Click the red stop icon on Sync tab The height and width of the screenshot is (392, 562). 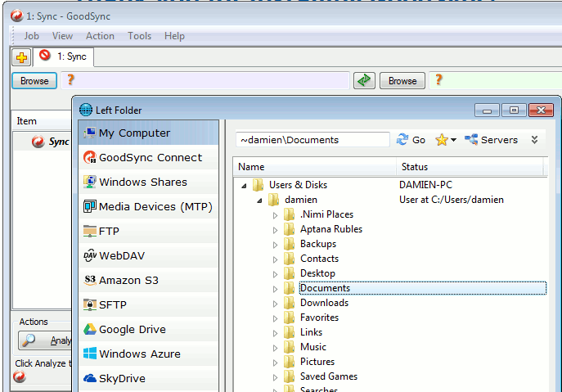(45, 55)
